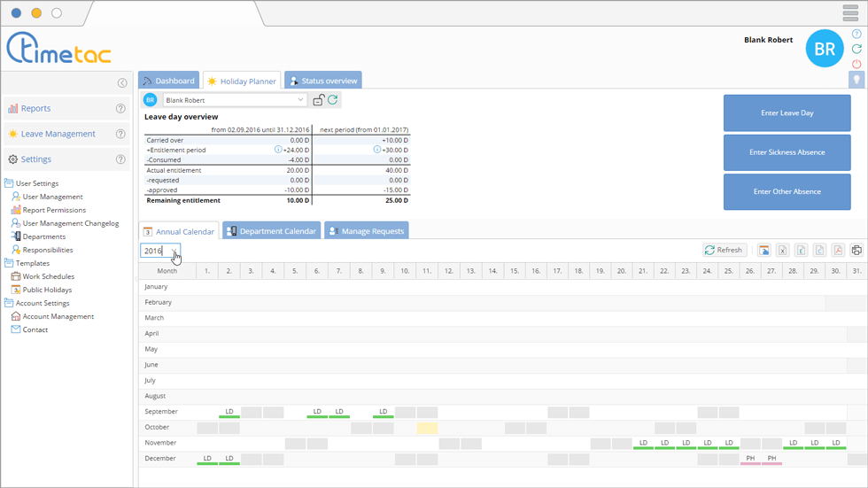This screenshot has width=868, height=488.
Task: Click the print icon in calendar toolbar
Action: coord(856,251)
